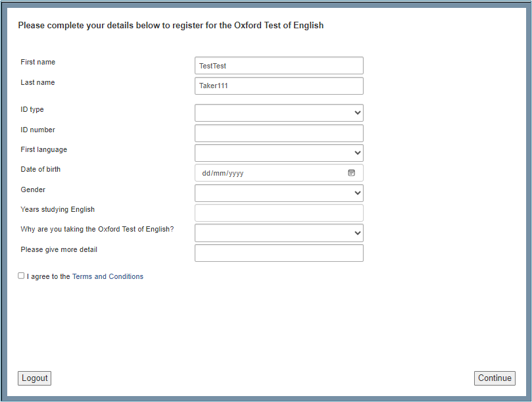Click the Years studying English field
532x402 pixels.
(x=279, y=213)
